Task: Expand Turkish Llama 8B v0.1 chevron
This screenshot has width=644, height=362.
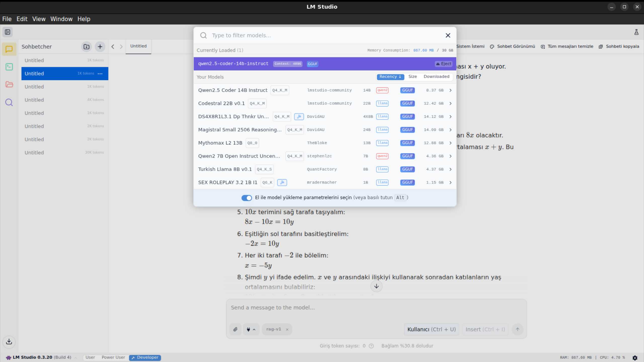Action: pos(450,169)
